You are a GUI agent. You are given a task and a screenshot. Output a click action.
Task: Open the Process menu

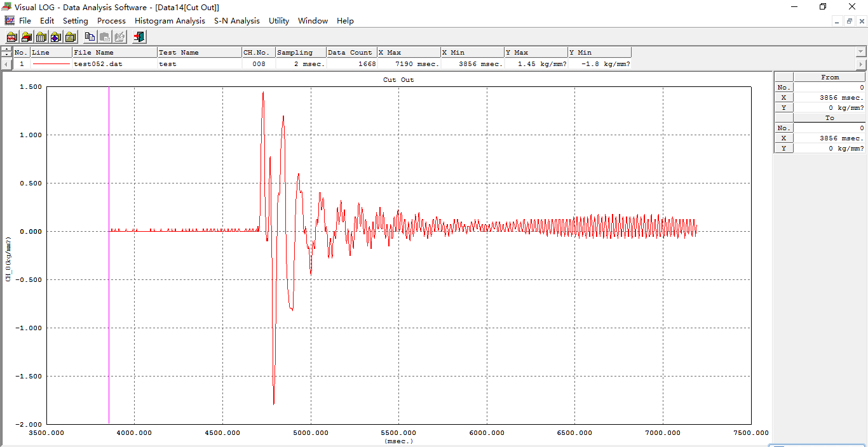pyautogui.click(x=111, y=21)
